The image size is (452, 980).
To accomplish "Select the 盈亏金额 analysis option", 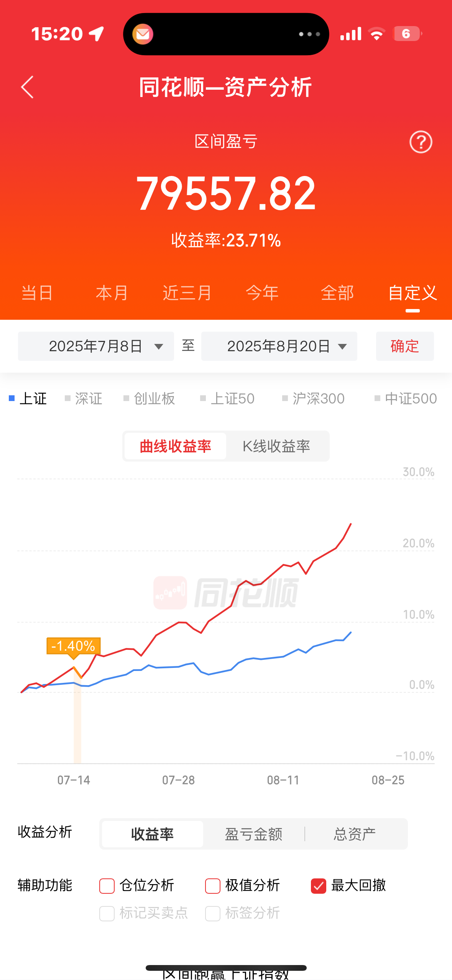I will click(253, 834).
